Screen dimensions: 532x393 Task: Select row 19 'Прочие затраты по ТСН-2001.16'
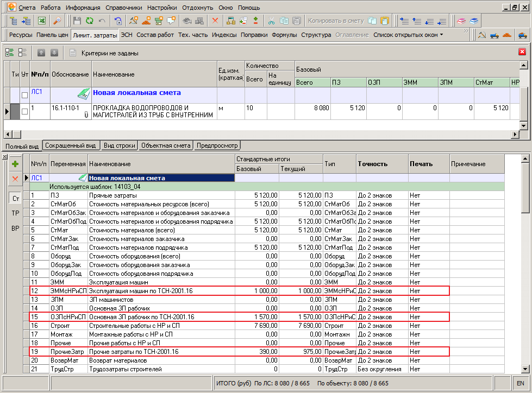(240, 352)
